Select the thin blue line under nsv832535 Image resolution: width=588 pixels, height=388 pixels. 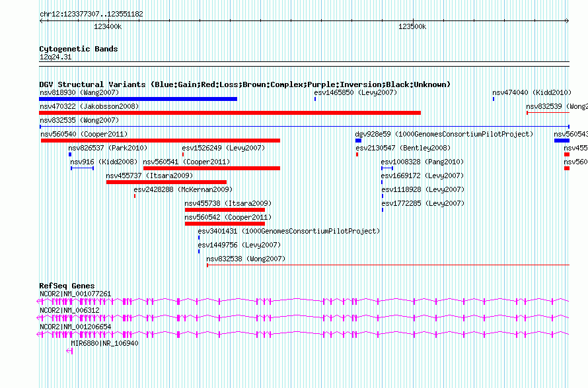[305, 127]
